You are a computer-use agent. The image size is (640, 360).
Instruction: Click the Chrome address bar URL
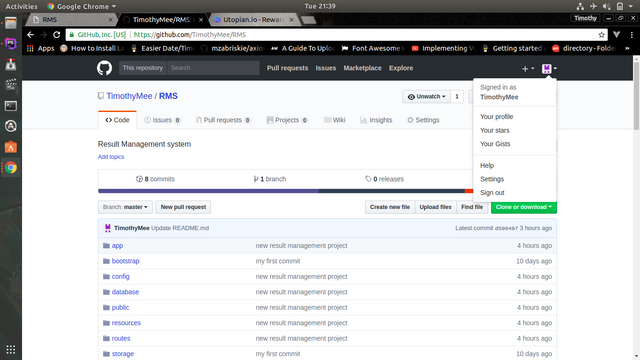190,35
